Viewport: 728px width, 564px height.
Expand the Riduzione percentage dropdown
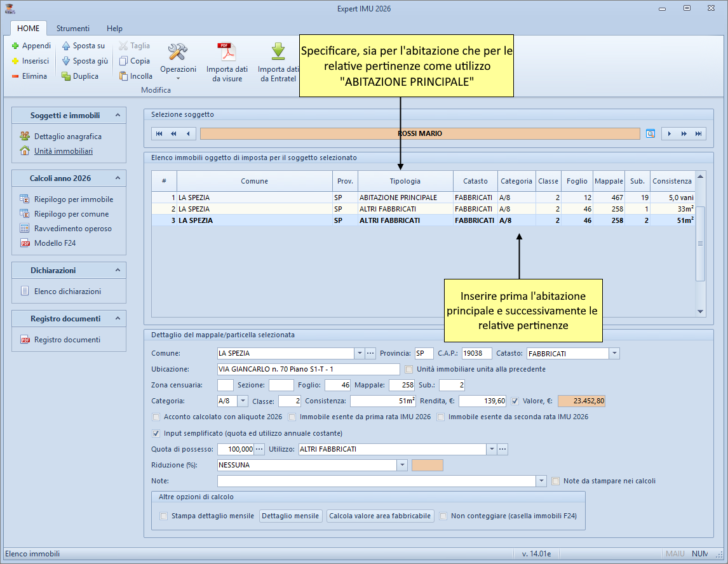point(401,465)
